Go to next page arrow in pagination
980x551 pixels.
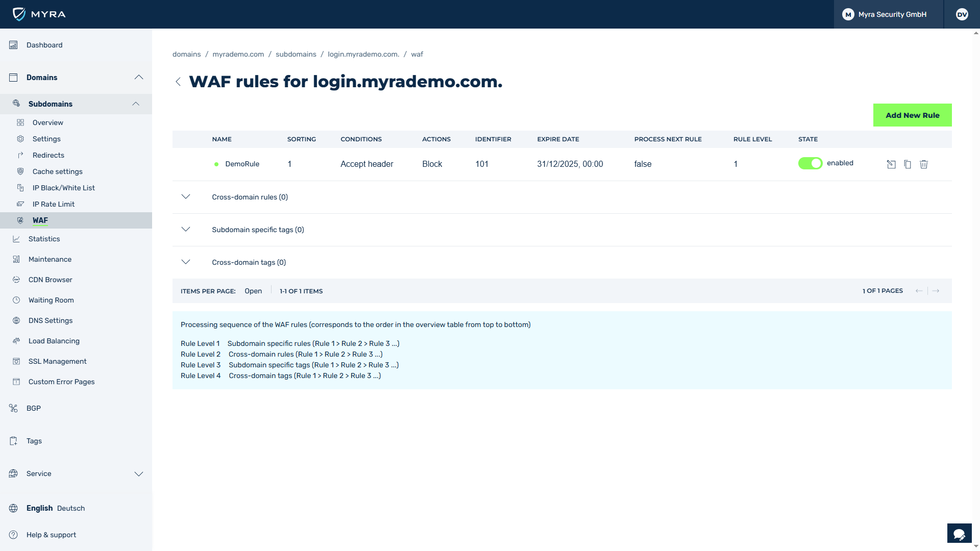(936, 291)
